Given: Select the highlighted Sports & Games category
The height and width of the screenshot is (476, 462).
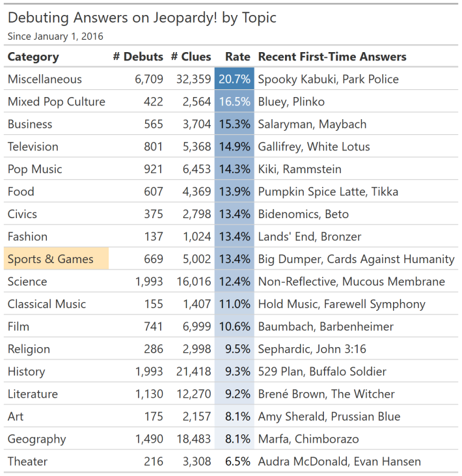Looking at the screenshot, I should pyautogui.click(x=51, y=259).
